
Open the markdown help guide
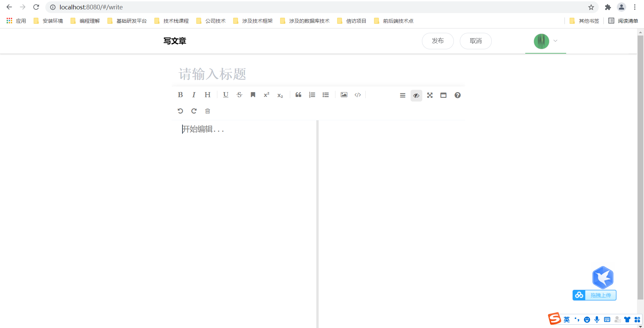pyautogui.click(x=458, y=95)
